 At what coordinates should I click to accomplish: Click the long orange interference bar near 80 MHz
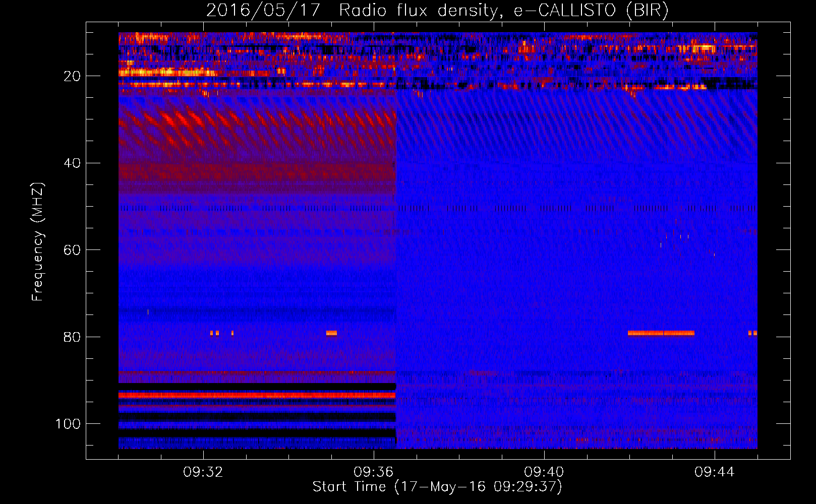pos(661,333)
